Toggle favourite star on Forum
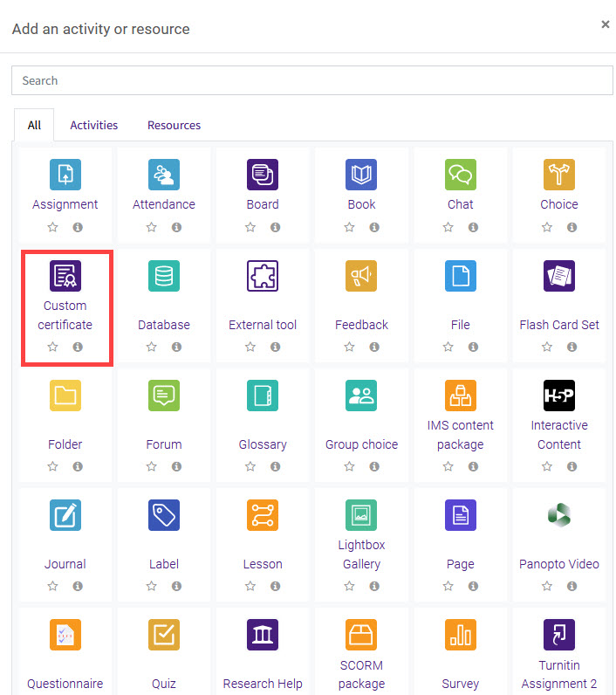 click(x=152, y=466)
